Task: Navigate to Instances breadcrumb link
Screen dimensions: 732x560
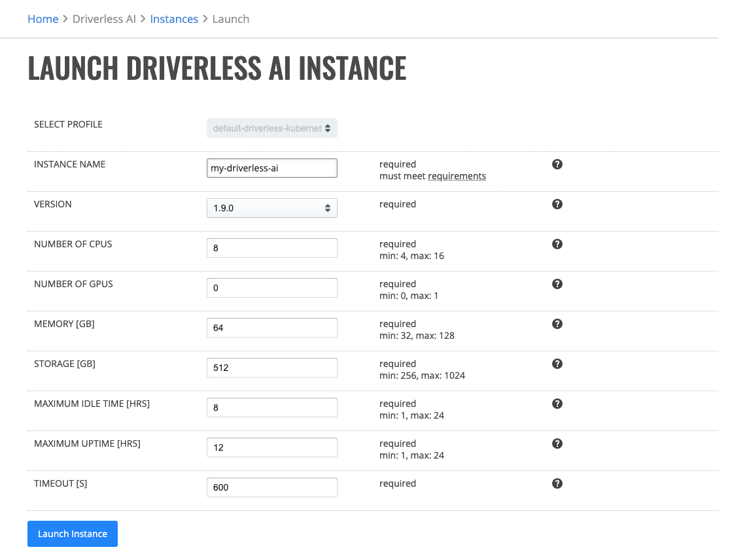Action: [174, 19]
